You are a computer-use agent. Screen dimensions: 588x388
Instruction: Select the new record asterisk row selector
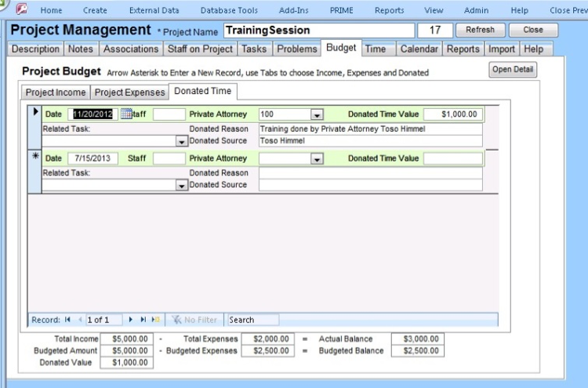point(34,158)
